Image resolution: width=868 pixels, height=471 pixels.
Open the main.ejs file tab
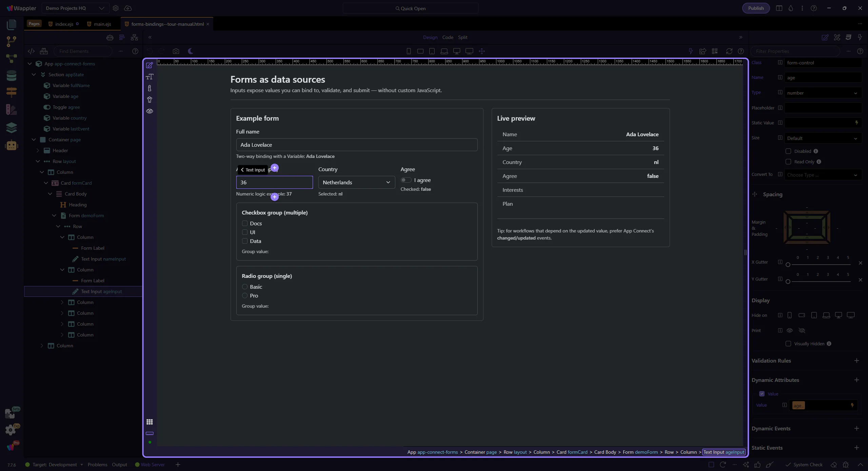(x=102, y=24)
